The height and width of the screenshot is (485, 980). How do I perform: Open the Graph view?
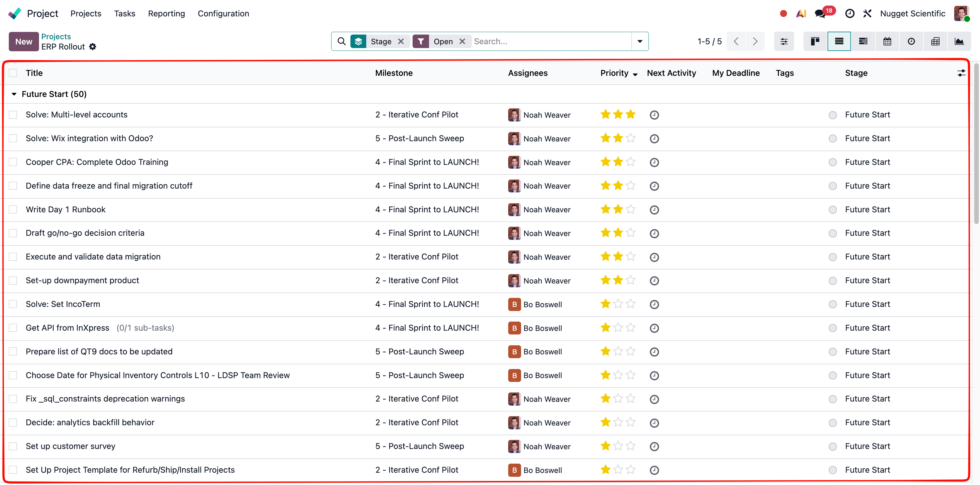959,41
